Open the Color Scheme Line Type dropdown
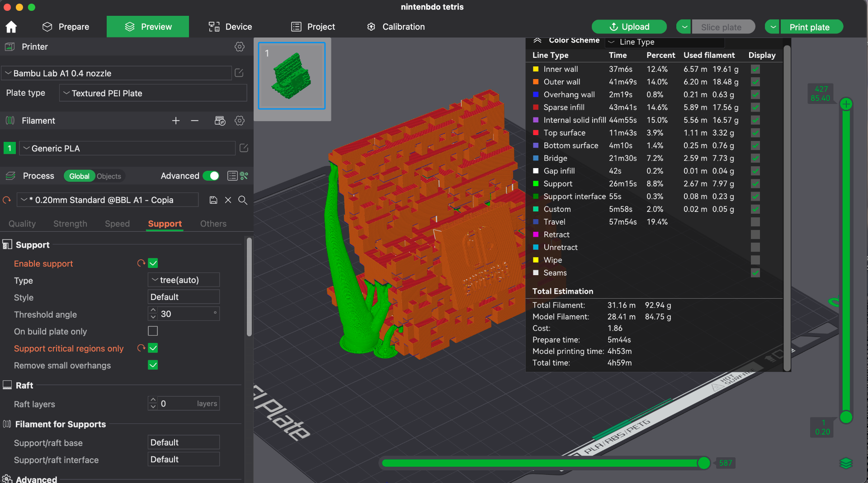 (x=665, y=42)
